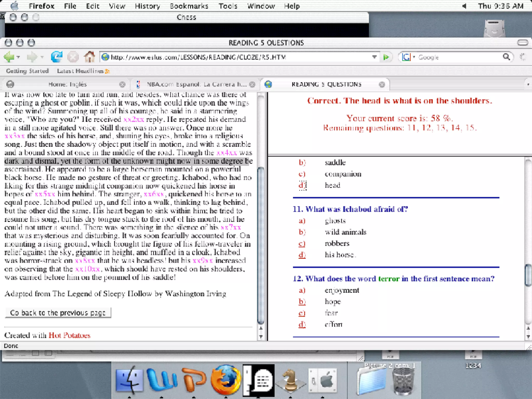532x399 pixels.
Task: Choose answer a) ghosts for question 11
Action: pyautogui.click(x=302, y=221)
